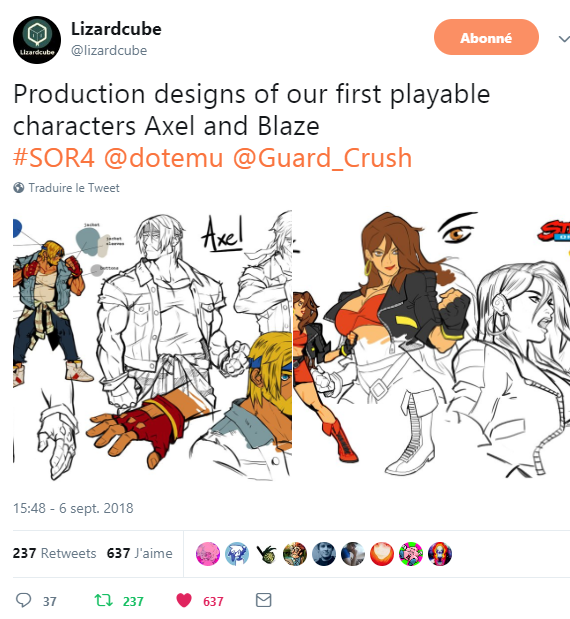Click the envelope direct message icon
This screenshot has height=619, width=570.
[x=263, y=600]
